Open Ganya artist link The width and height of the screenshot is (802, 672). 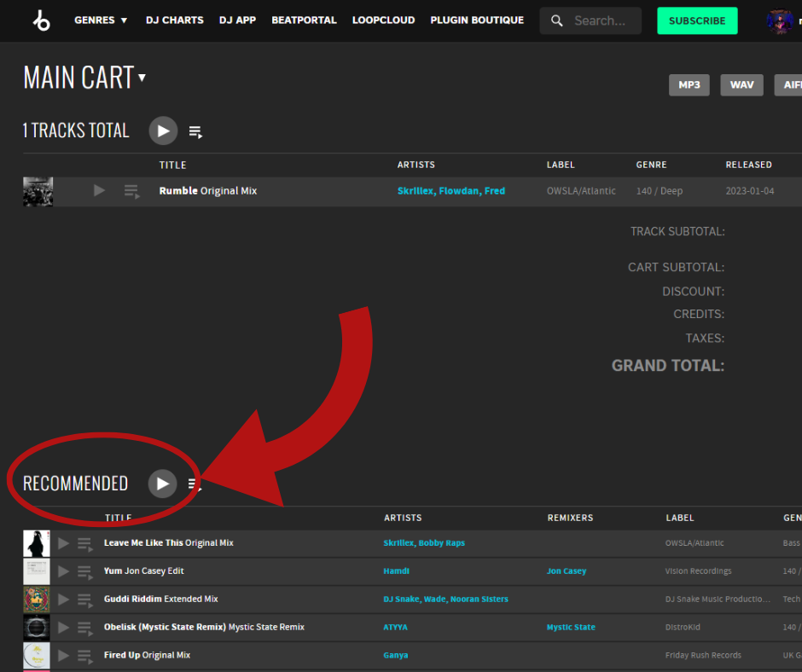tap(396, 656)
